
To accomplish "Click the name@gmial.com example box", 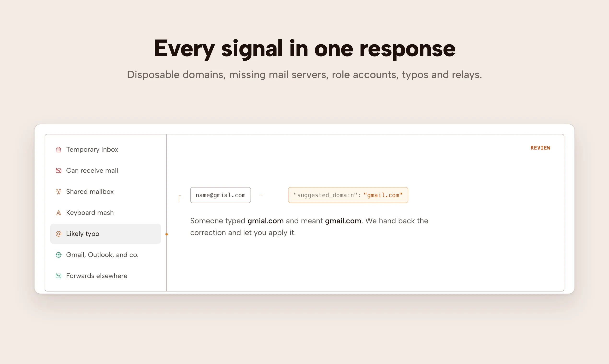I will [221, 195].
